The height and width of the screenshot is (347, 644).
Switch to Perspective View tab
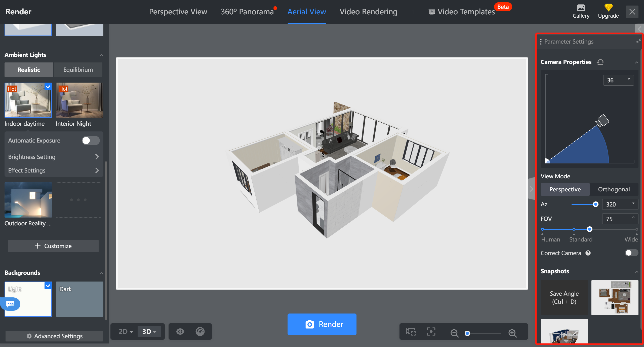178,12
